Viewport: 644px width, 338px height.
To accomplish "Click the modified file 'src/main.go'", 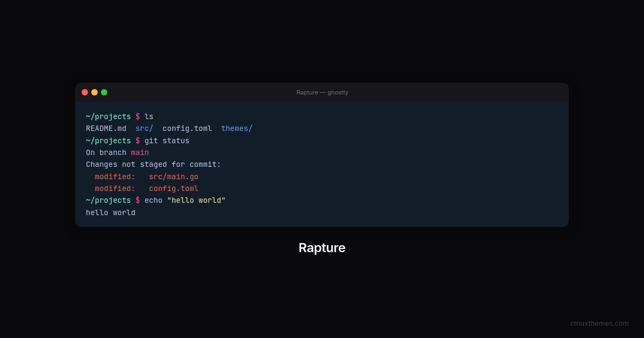I will (x=174, y=177).
